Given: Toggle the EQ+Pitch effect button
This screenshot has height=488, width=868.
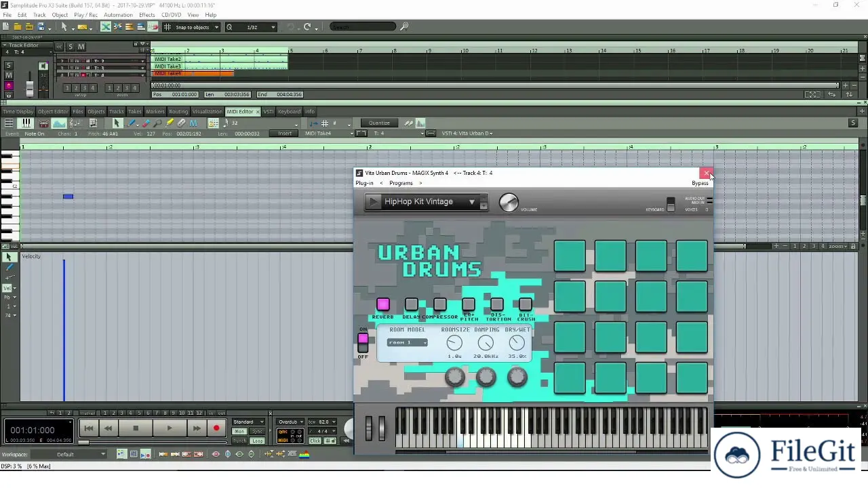Looking at the screenshot, I should [468, 305].
